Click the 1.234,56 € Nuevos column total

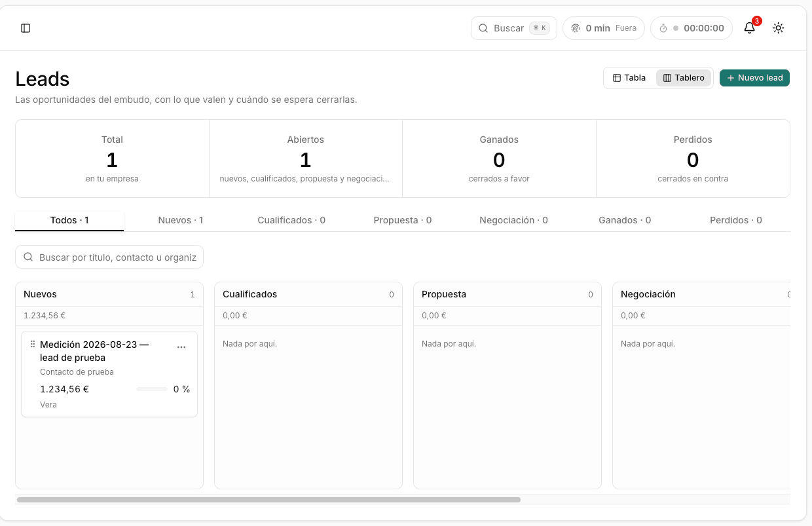coord(45,316)
